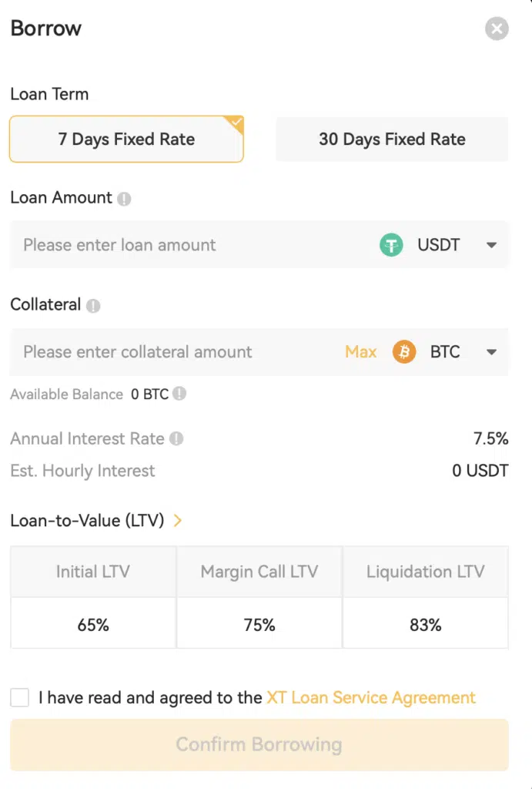Click the 65% Initial LTV cell
This screenshot has height=789, width=532.
pos(93,624)
